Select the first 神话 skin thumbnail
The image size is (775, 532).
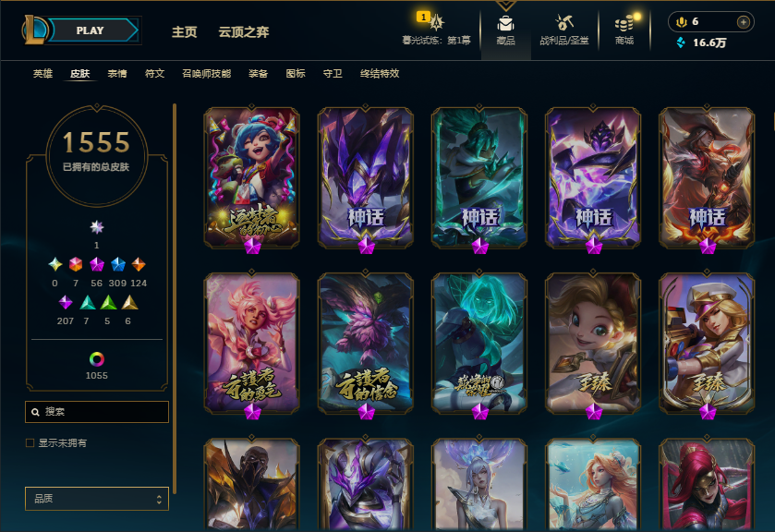coord(365,178)
